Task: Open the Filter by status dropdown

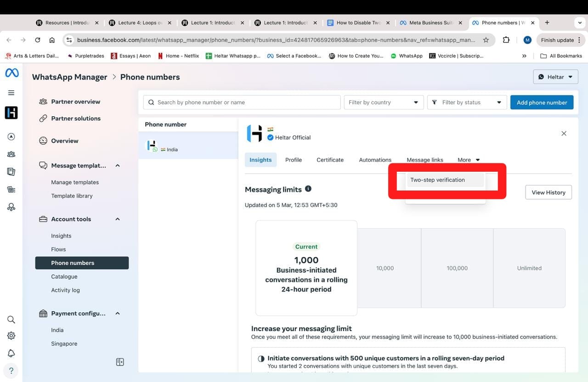Action: pyautogui.click(x=467, y=102)
